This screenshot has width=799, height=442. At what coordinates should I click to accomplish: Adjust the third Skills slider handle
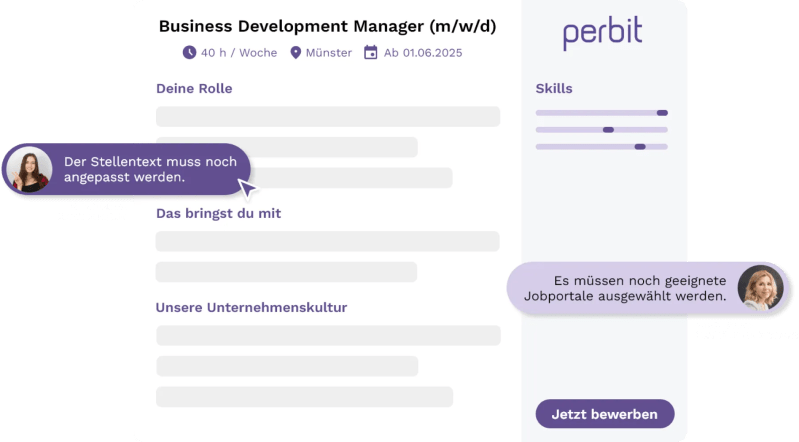click(640, 147)
